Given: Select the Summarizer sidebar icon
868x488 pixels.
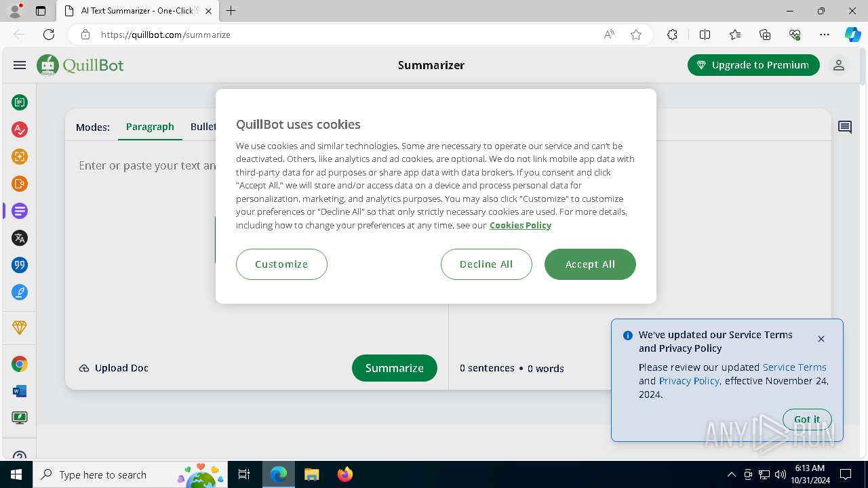Looking at the screenshot, I should coord(20,211).
